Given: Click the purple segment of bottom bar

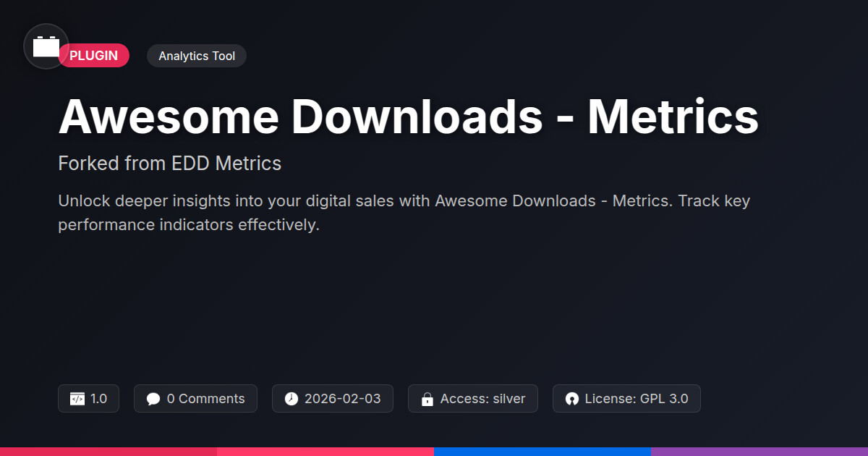Looking at the screenshot, I should point(759,451).
